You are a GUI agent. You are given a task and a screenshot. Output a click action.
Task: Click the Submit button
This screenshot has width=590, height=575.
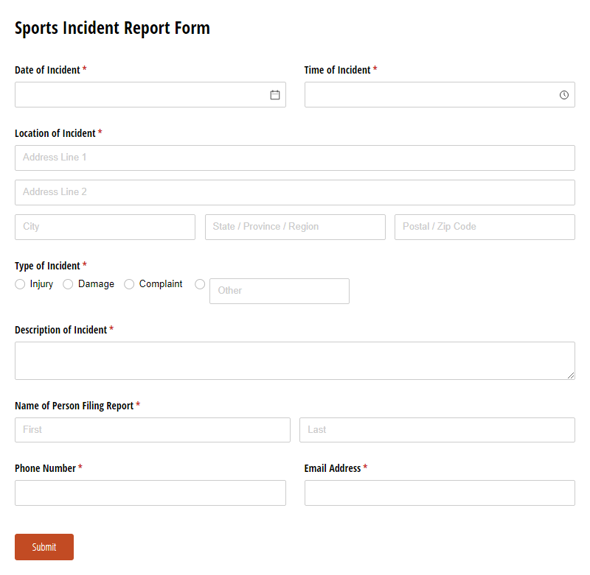coord(44,547)
